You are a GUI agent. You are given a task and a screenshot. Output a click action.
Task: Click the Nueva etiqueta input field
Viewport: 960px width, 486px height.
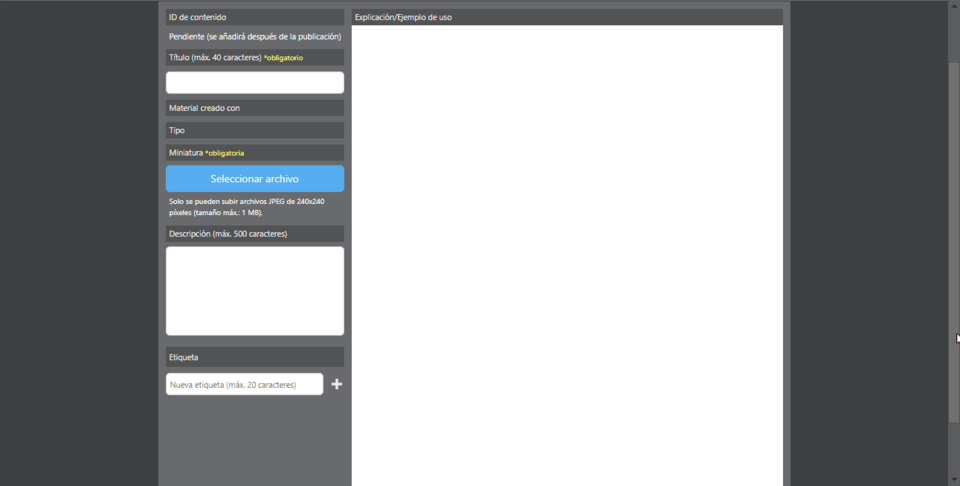click(244, 384)
